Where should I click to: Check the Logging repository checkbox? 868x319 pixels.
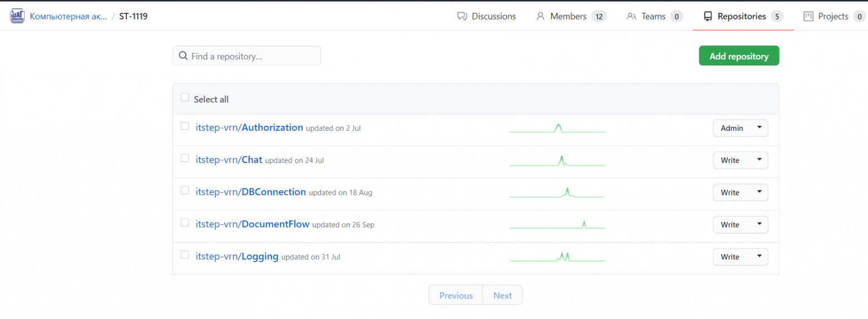[185, 255]
